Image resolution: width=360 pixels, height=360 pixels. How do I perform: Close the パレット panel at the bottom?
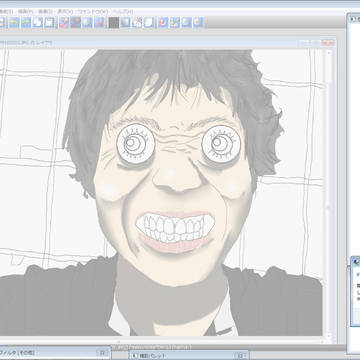240,355
